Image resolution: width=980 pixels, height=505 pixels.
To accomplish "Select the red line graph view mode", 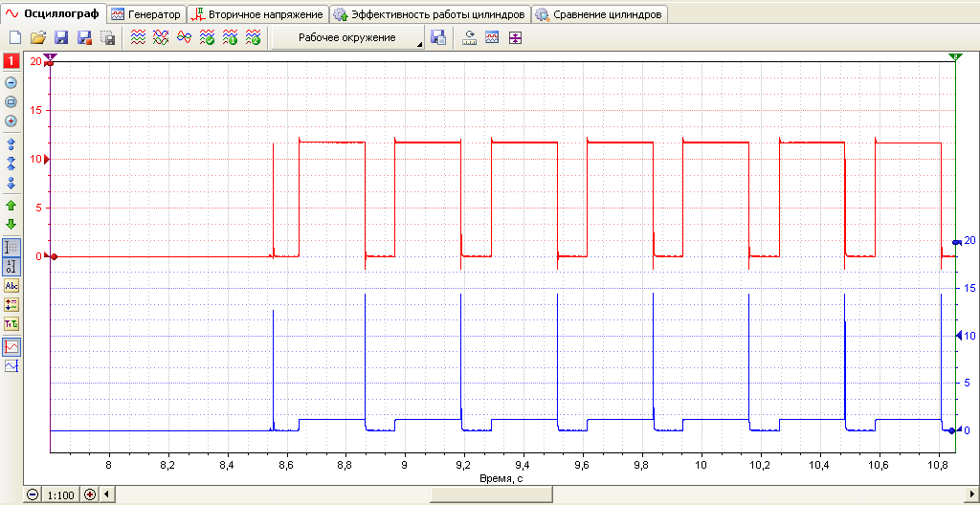I will coord(11,347).
